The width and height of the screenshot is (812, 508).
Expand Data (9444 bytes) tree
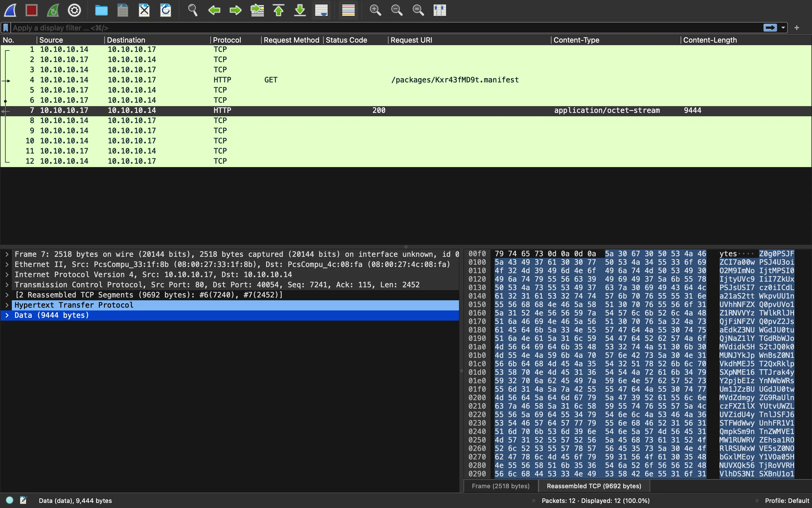coord(7,315)
